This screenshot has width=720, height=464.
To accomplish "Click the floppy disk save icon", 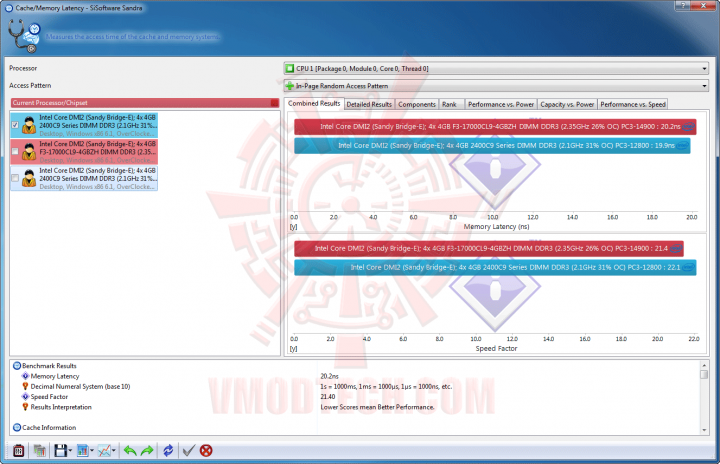I will click(x=61, y=451).
